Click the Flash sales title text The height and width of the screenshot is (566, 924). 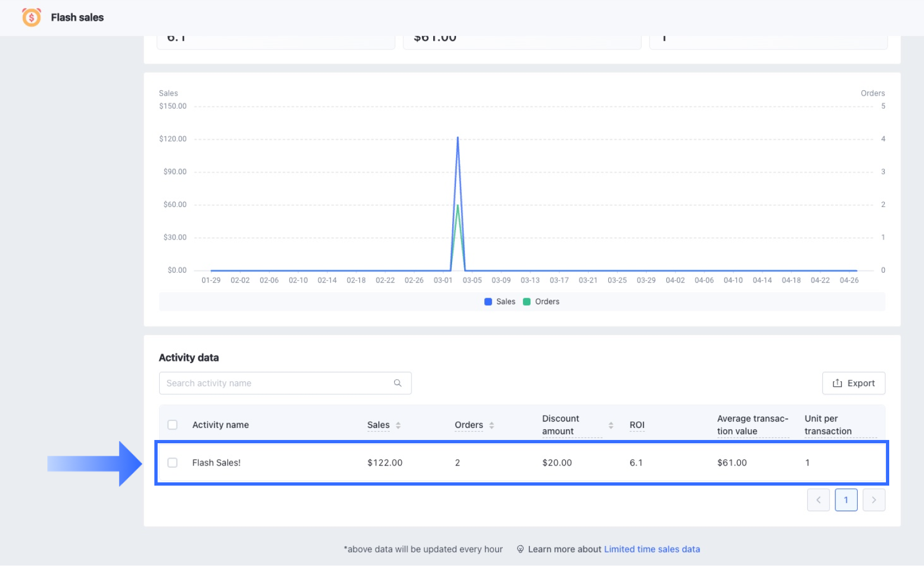point(77,17)
